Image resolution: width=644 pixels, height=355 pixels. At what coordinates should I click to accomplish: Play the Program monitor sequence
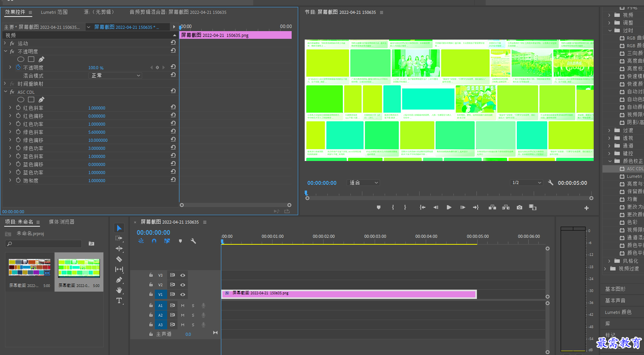pyautogui.click(x=449, y=207)
